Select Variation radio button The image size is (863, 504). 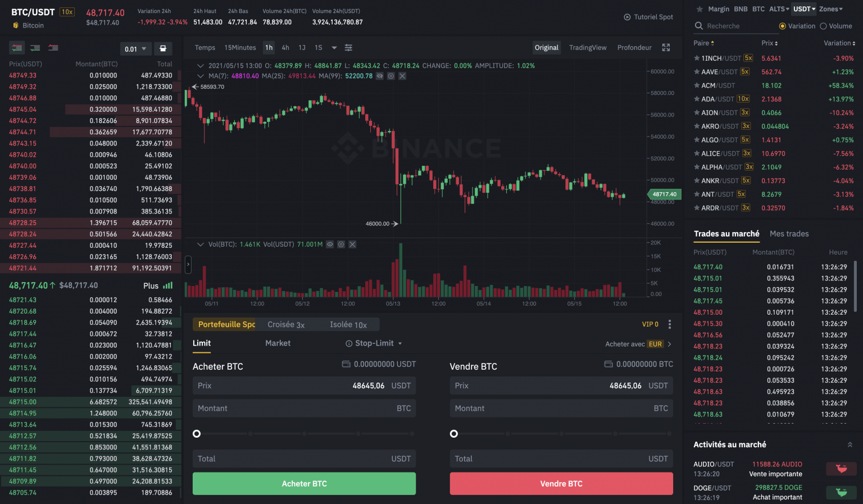pyautogui.click(x=782, y=26)
